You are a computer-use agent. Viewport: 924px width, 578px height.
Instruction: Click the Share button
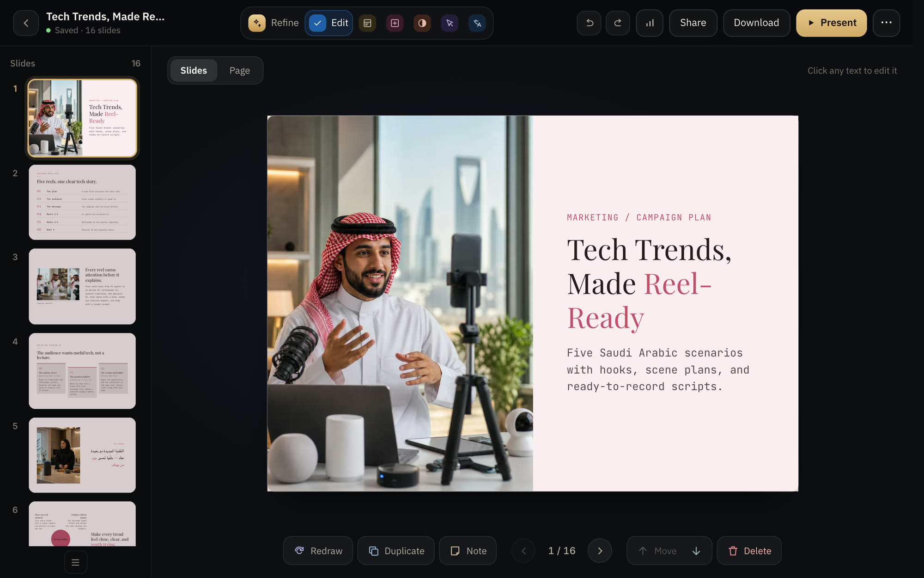[693, 23]
